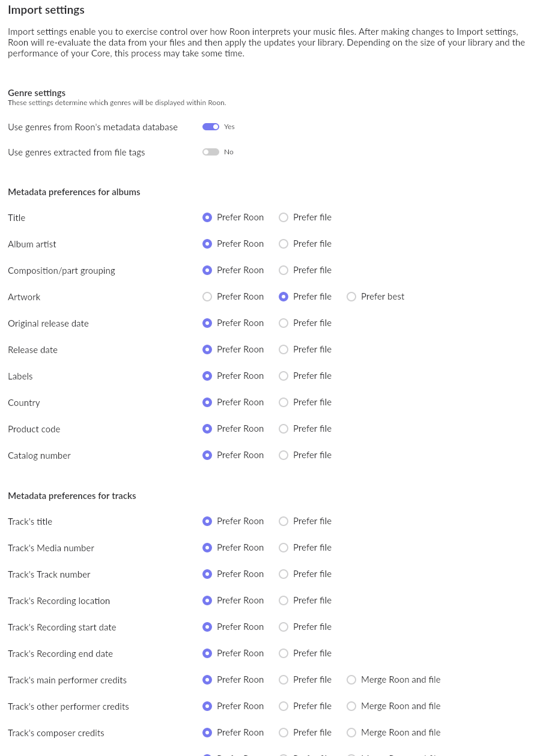This screenshot has width=534, height=756.
Task: Enable Use genres extracted from file tags
Action: coord(211,152)
